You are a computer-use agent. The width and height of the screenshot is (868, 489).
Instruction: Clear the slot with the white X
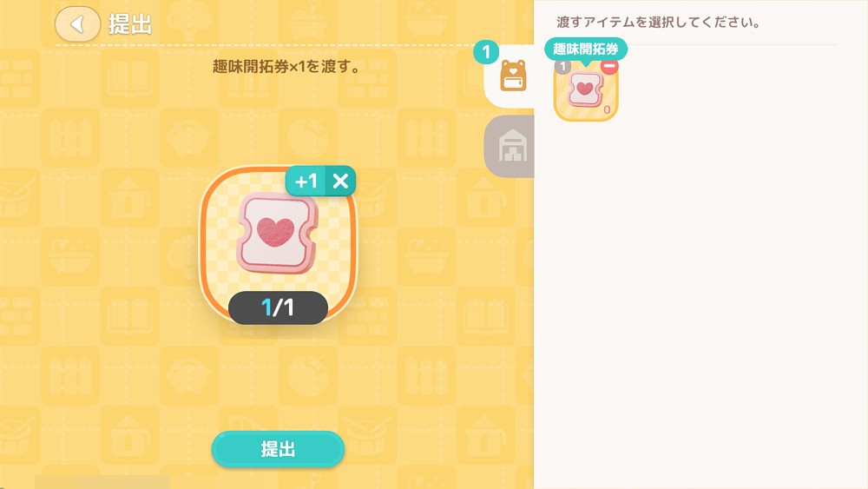(x=340, y=181)
